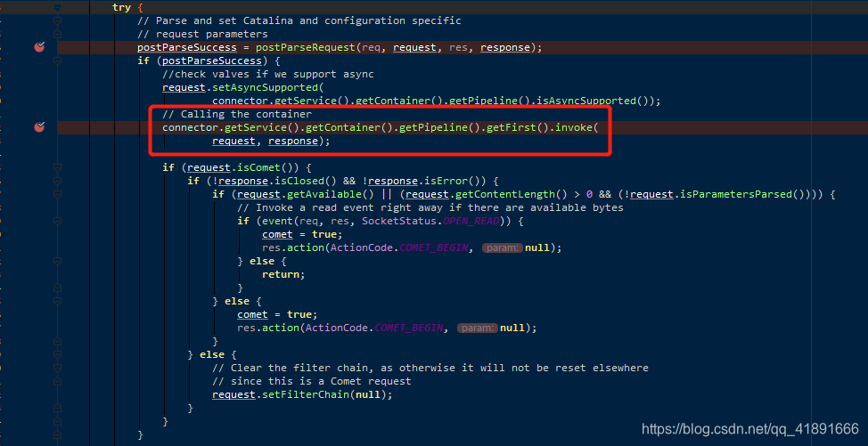This screenshot has height=446, width=868.
Task: Place cursor on postParseRequest method call
Action: click(305, 47)
